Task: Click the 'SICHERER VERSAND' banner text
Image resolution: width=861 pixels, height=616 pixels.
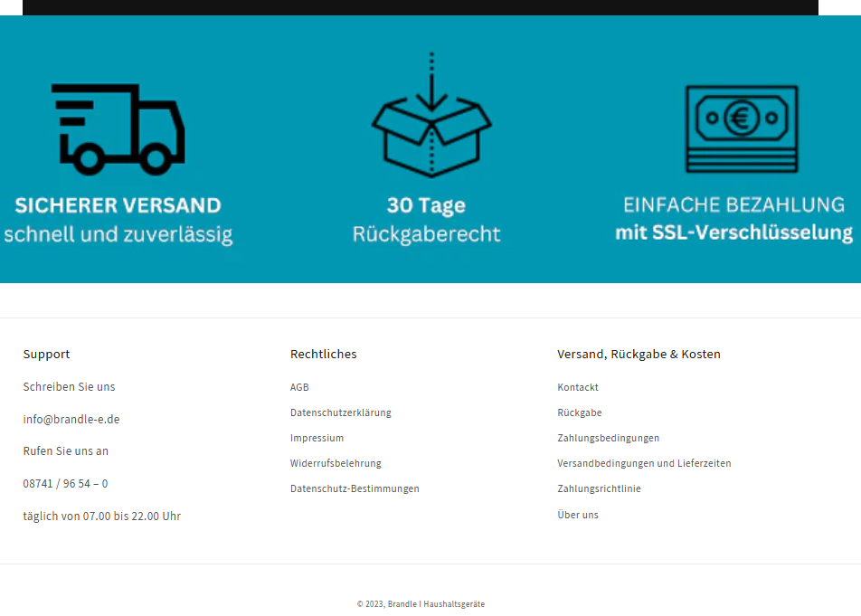Action: (118, 205)
